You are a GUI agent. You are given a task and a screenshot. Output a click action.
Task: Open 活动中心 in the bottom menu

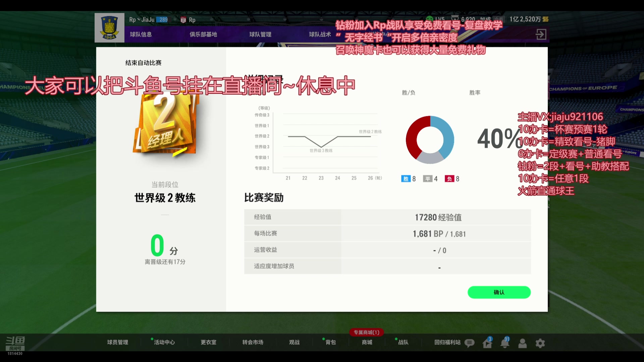point(164,342)
